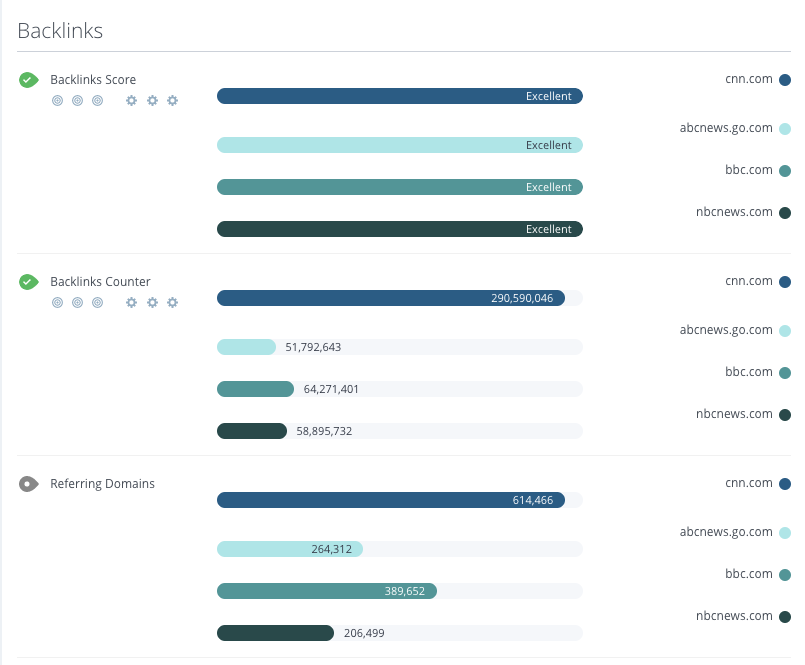The image size is (805, 665).
Task: Click the bbc.com 389,652 referring domains bar
Action: pyautogui.click(x=327, y=591)
